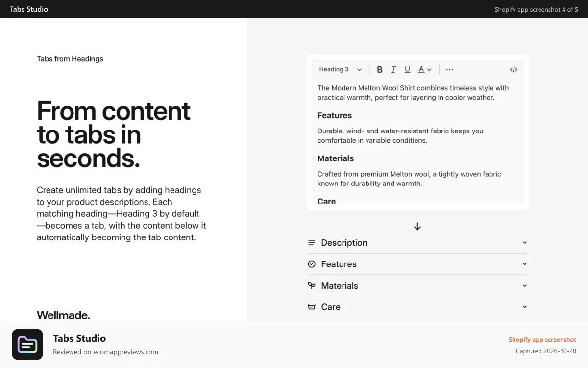Click the Materials heading in editor
The image size is (588, 368).
tap(336, 158)
